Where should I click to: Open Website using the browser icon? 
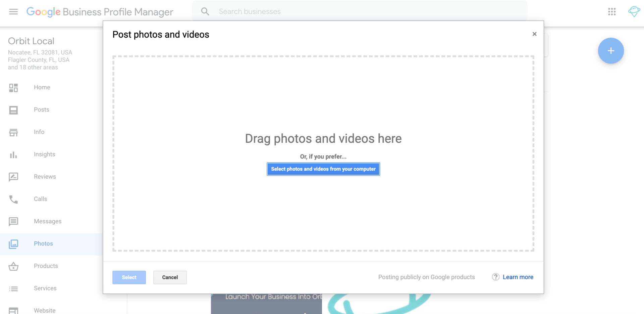[13, 310]
